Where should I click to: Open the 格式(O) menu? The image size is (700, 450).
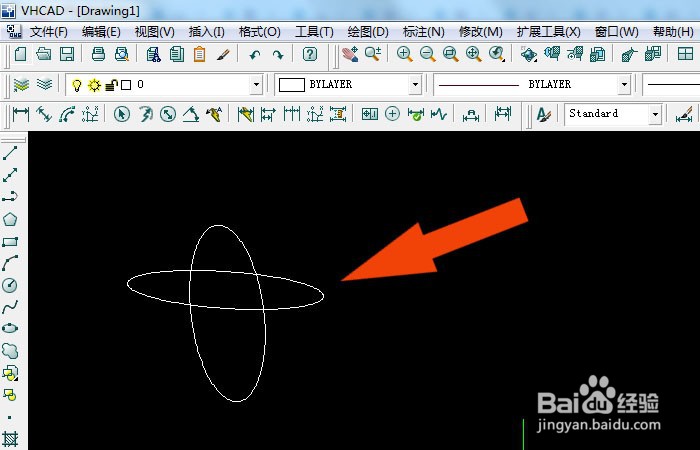[260, 32]
